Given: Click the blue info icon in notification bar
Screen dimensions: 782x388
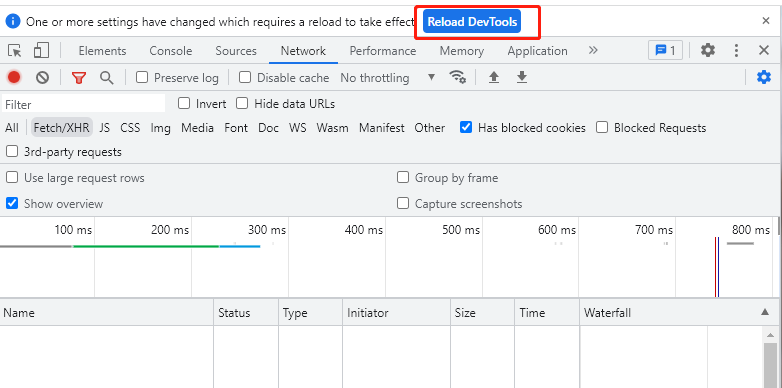Looking at the screenshot, I should pos(13,21).
